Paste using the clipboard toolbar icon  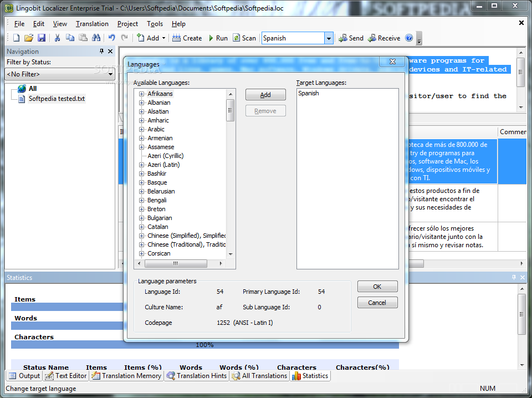tap(83, 38)
